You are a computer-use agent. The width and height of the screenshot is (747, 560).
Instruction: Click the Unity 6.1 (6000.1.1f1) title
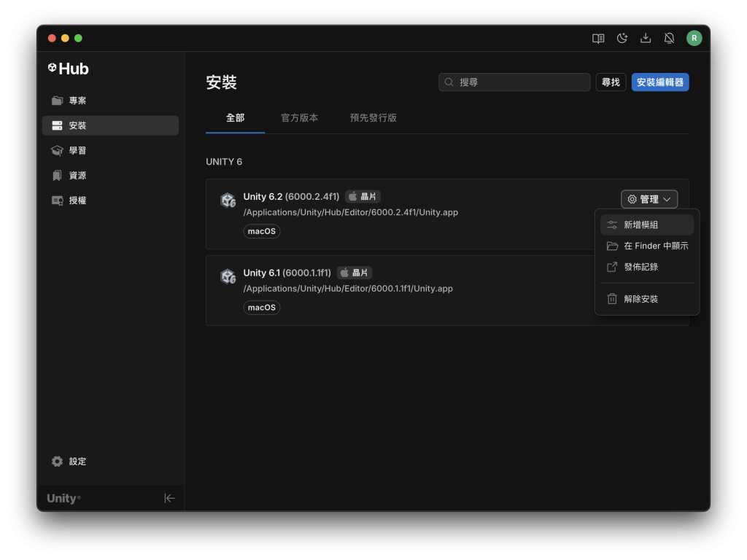coord(287,273)
